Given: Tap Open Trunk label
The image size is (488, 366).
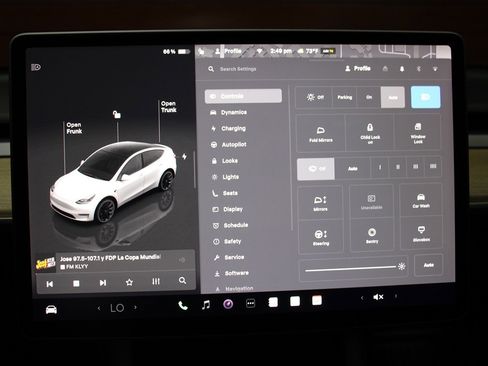Looking at the screenshot, I should point(169,106).
